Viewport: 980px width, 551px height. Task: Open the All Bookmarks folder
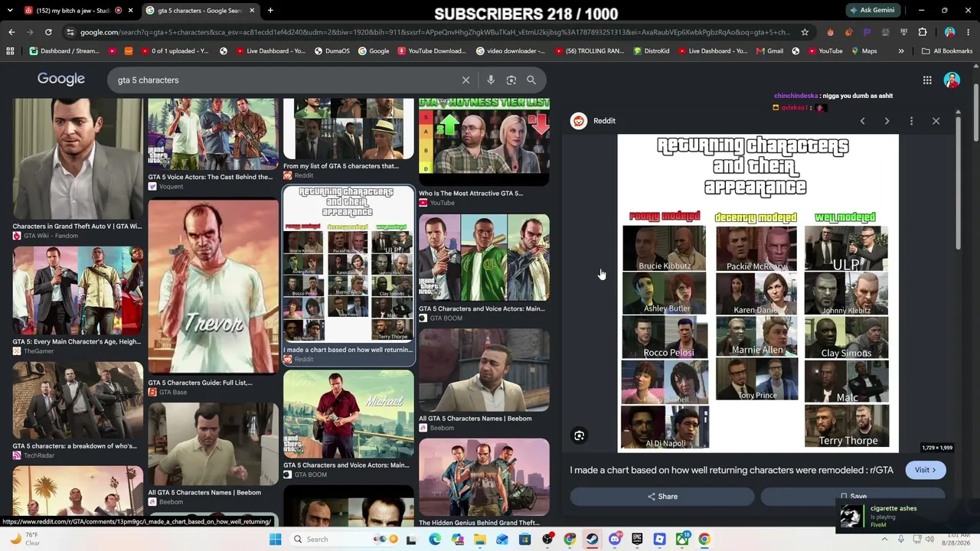click(947, 51)
